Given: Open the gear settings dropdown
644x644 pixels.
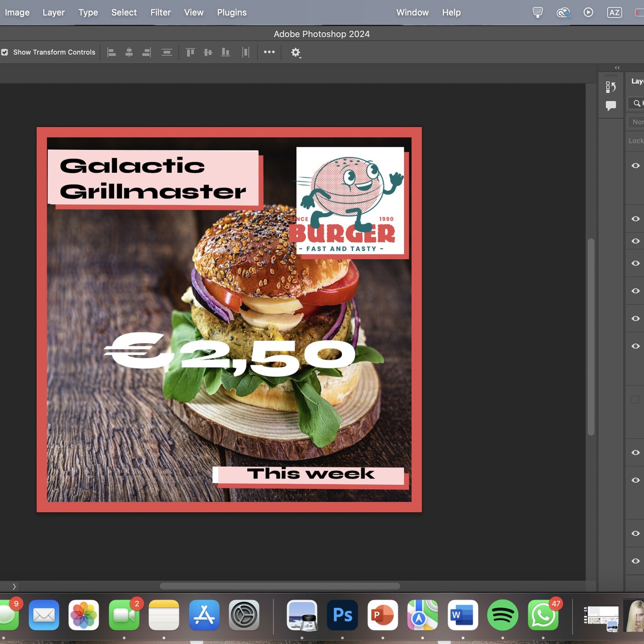Looking at the screenshot, I should coord(296,52).
